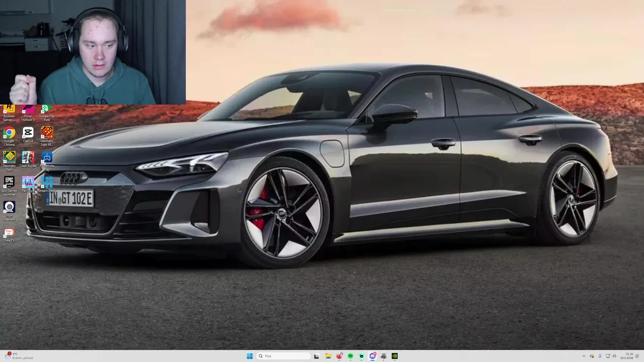Open Google Chrome desktop shortcut
The height and width of the screenshot is (362, 644).
coord(9,137)
